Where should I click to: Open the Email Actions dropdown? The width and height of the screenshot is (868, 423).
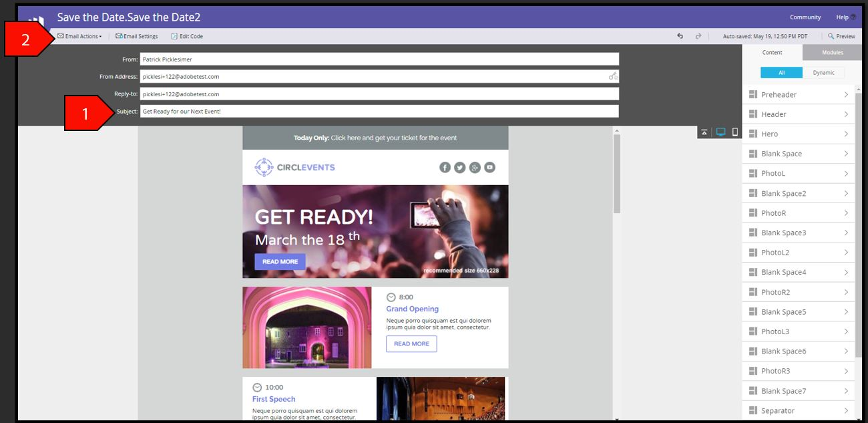point(79,36)
